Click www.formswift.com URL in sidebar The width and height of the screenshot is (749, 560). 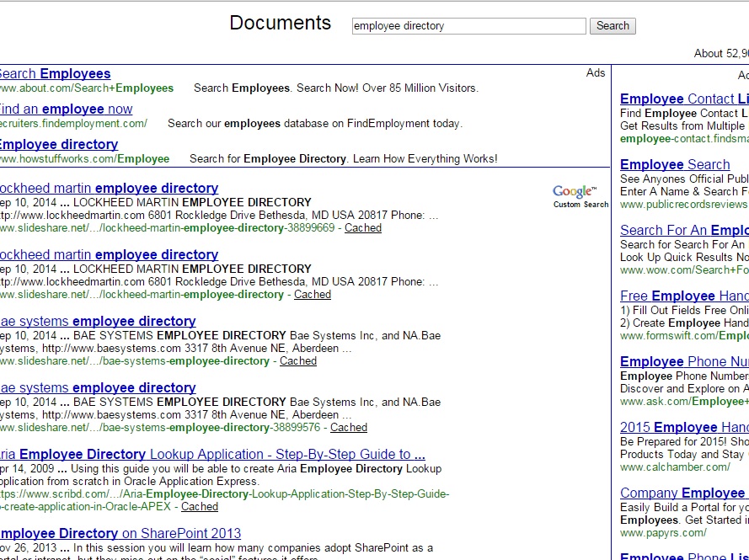coord(684,336)
